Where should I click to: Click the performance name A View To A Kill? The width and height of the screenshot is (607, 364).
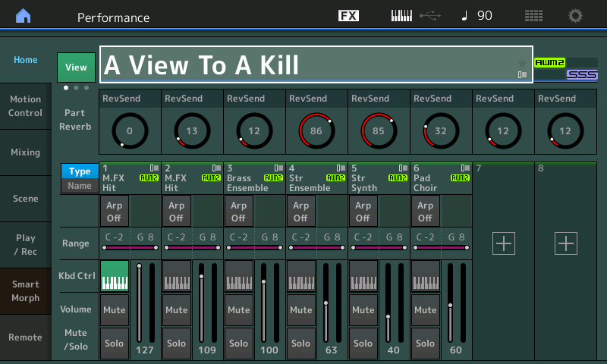click(x=303, y=65)
